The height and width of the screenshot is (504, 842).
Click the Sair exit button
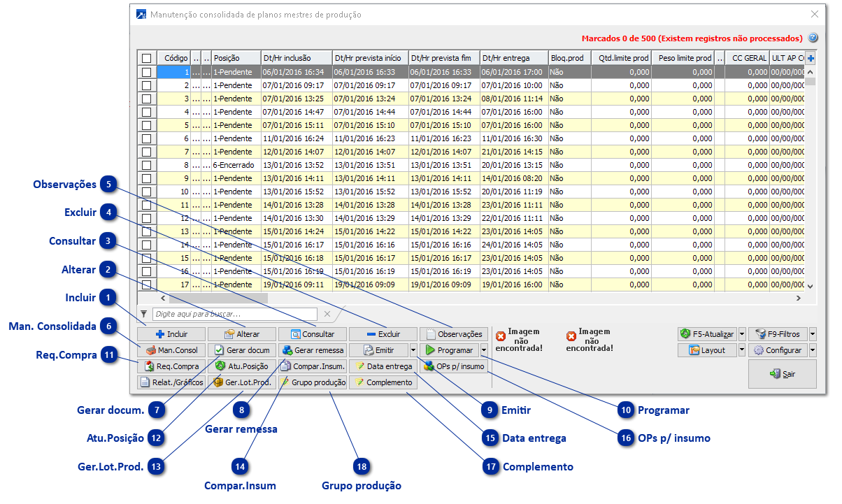[x=782, y=374]
